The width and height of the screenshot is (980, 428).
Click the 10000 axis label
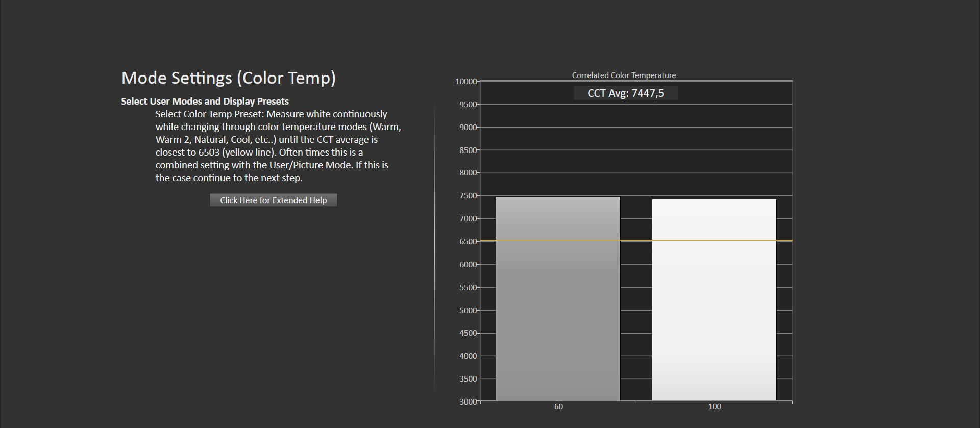click(466, 82)
